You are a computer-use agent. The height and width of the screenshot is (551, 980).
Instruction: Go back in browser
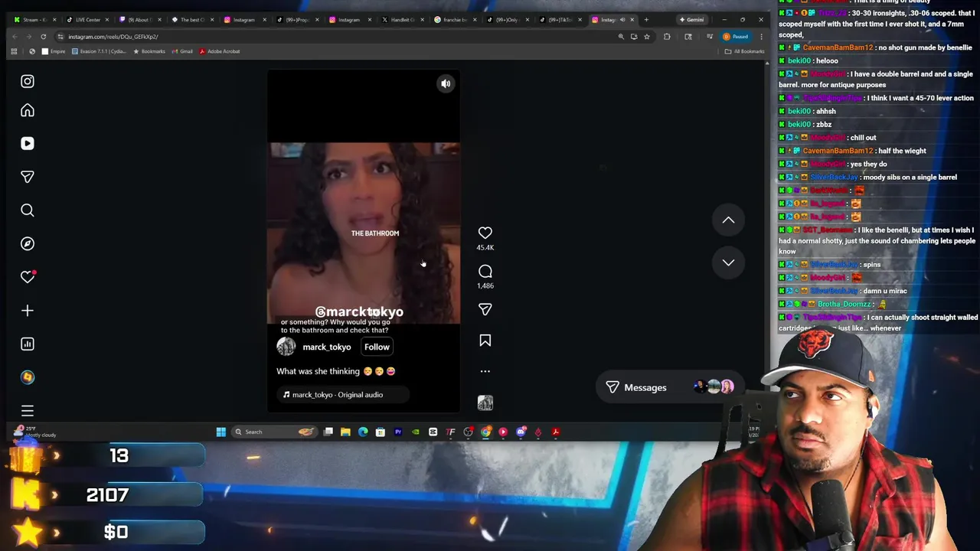[15, 37]
